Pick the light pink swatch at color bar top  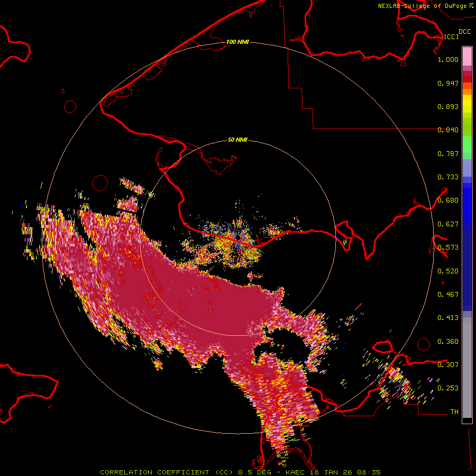467,57
